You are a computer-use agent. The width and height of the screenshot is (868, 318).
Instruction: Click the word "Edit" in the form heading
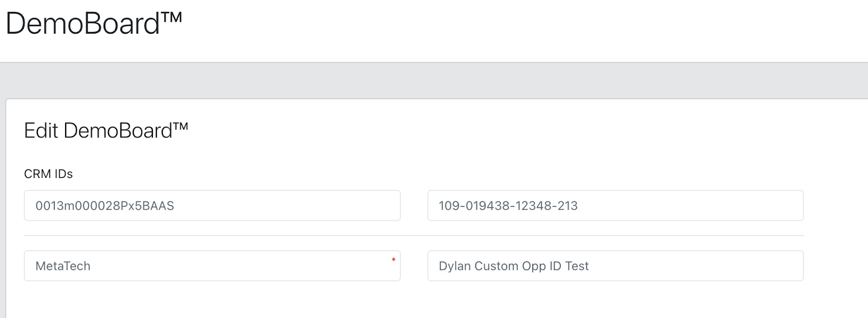coord(41,131)
